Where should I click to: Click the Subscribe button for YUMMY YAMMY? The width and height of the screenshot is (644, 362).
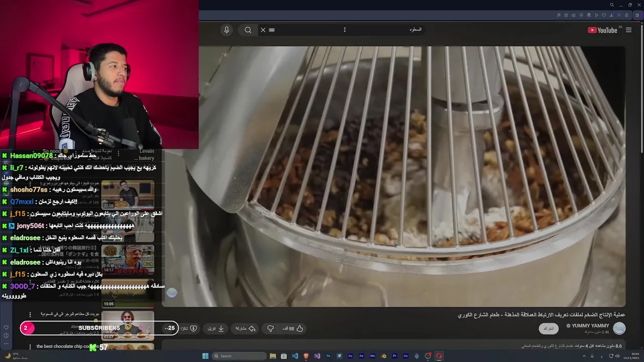tap(548, 328)
